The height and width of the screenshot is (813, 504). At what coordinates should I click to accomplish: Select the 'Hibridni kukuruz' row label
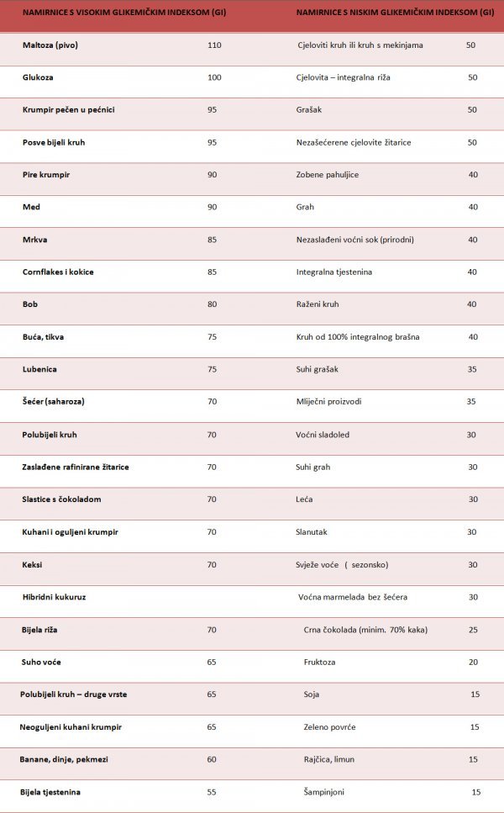[x=54, y=597]
